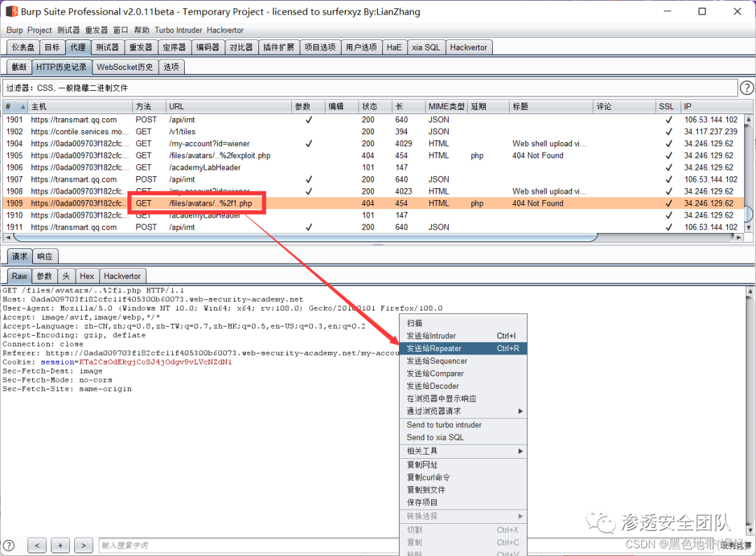
Task: Switch to the 测试器 tab
Action: coord(107,48)
